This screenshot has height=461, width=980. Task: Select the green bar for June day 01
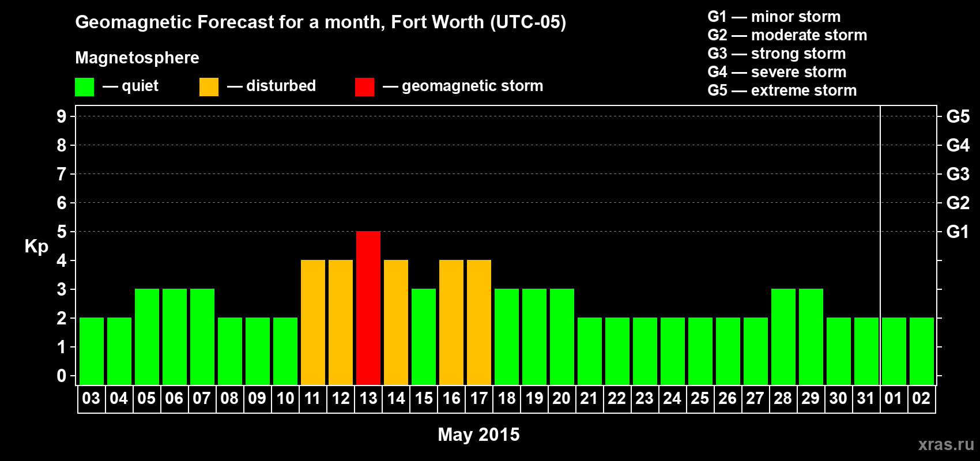tap(894, 351)
